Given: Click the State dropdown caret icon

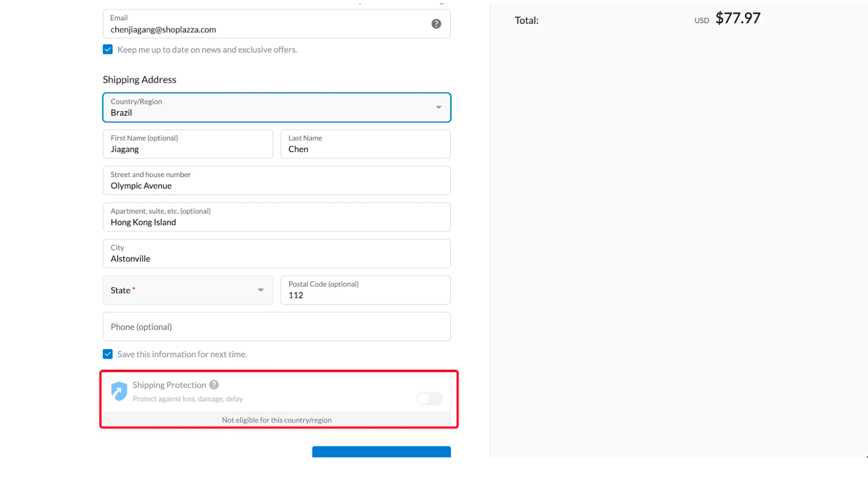Looking at the screenshot, I should click(x=261, y=290).
